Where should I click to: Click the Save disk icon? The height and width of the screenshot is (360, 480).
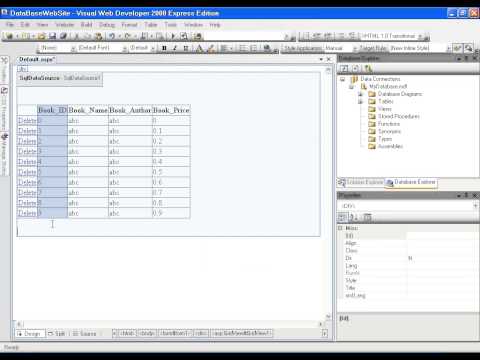click(x=52, y=36)
